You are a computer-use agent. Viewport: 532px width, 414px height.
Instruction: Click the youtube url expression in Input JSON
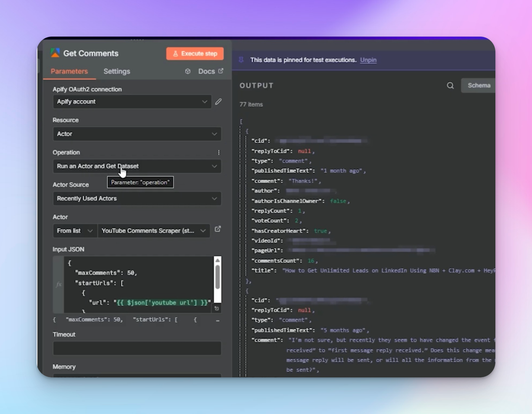point(162,303)
